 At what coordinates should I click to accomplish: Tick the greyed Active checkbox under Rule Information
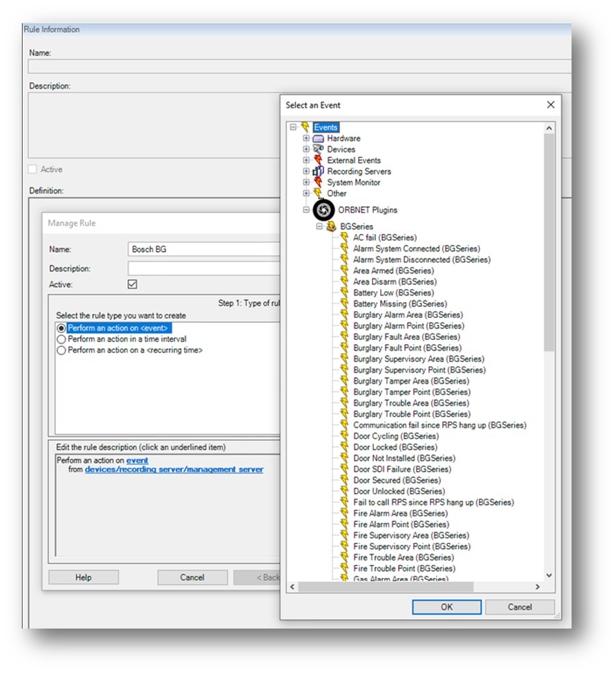[x=32, y=169]
